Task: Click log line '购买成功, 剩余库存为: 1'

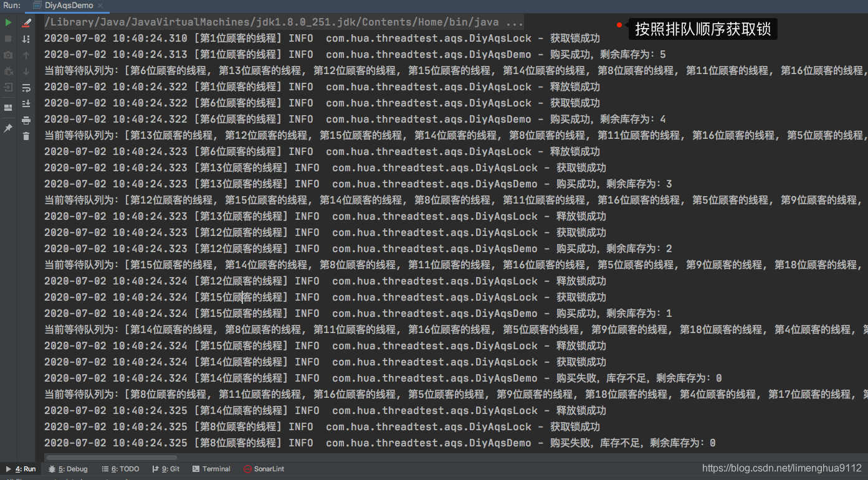Action: tap(358, 314)
